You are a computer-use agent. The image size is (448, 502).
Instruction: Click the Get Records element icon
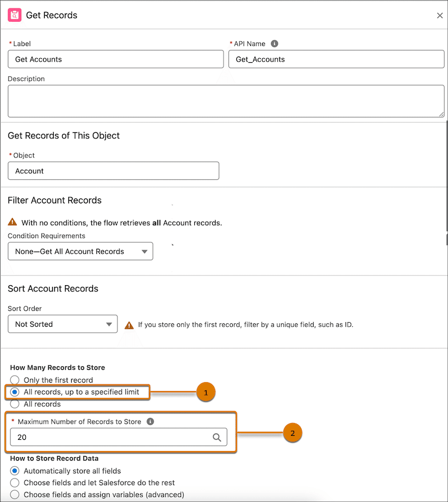click(15, 15)
